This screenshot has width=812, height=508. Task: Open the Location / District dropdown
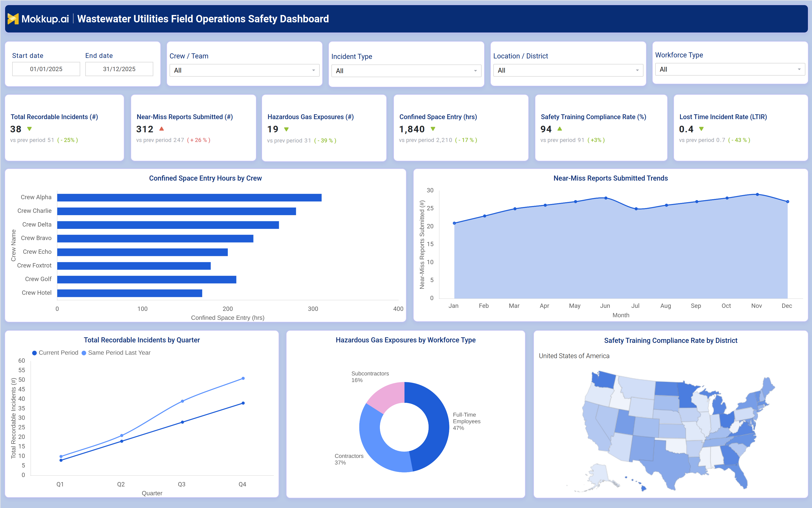click(x=568, y=70)
